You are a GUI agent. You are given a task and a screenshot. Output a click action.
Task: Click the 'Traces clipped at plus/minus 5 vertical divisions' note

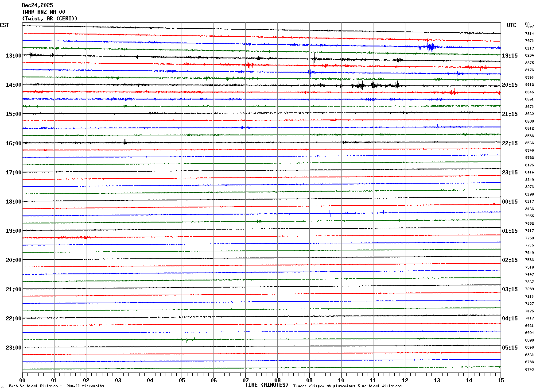347,386
